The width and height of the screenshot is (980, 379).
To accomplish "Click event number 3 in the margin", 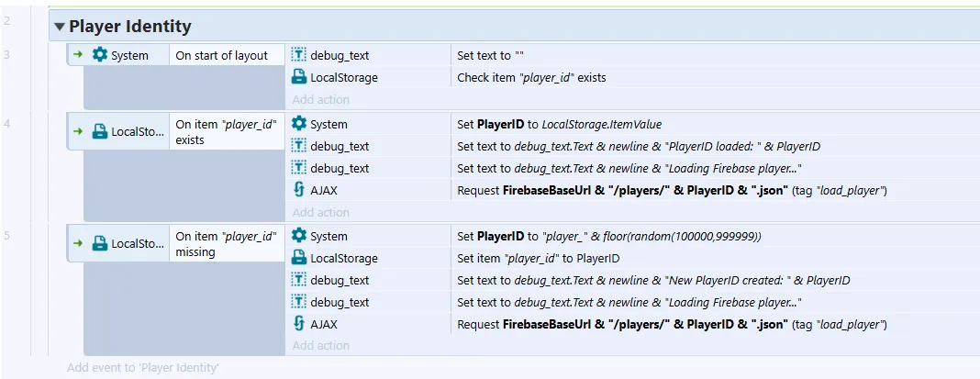I will [x=6, y=54].
